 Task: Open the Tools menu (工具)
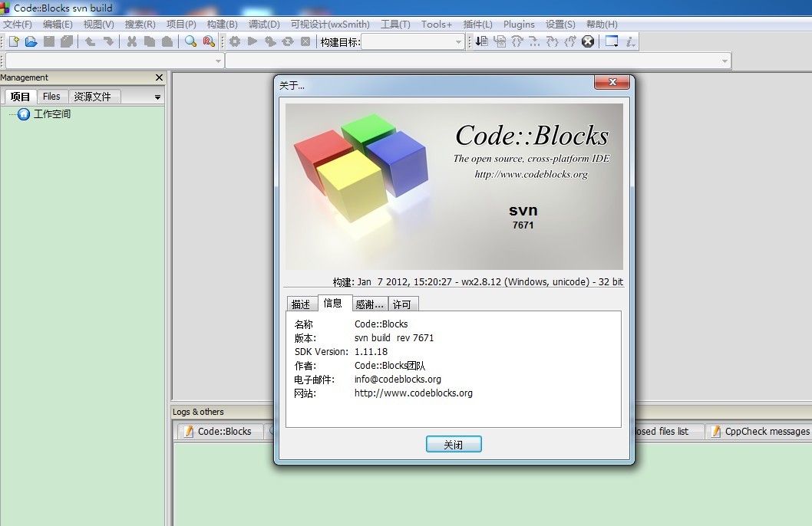point(396,25)
